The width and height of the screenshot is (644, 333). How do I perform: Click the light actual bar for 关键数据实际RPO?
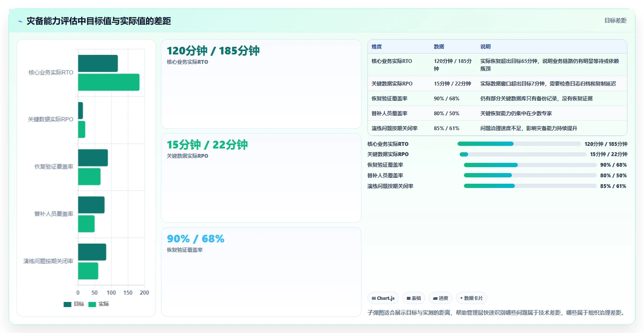82,129
